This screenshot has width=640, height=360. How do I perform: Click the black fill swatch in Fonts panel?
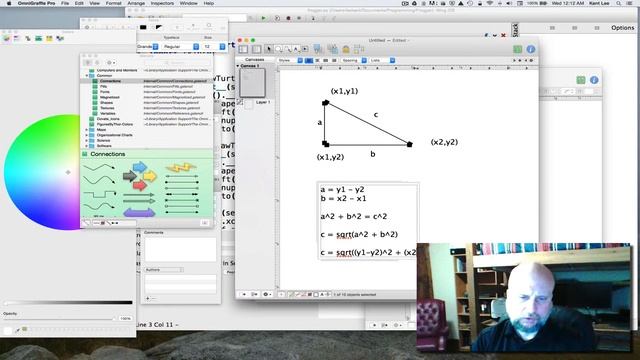(x=143, y=27)
